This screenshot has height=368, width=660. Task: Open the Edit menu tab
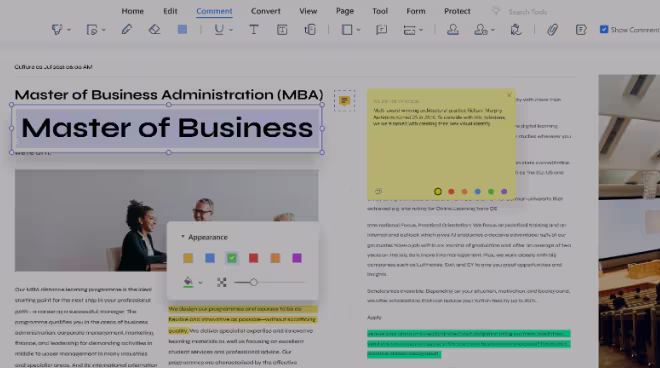coord(170,11)
